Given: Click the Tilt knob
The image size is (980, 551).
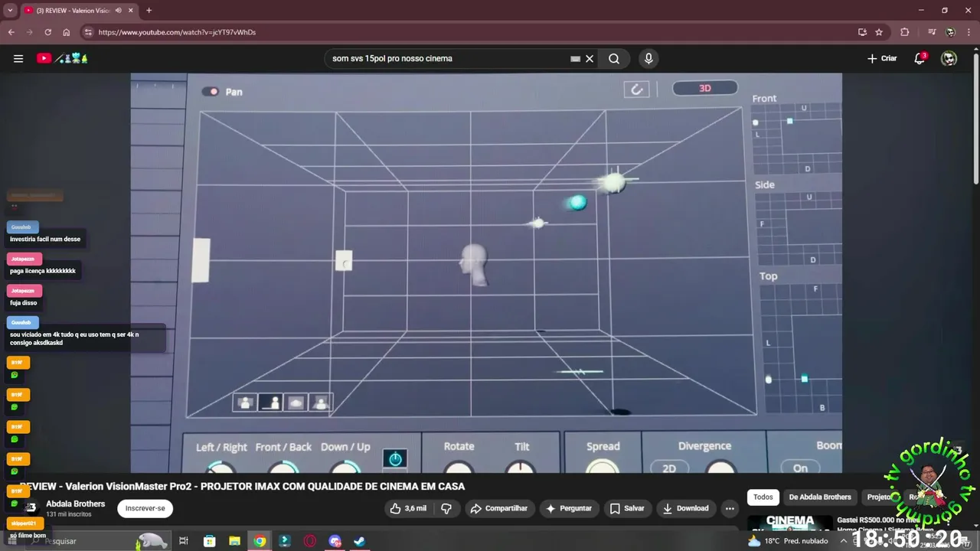Looking at the screenshot, I should (x=521, y=468).
